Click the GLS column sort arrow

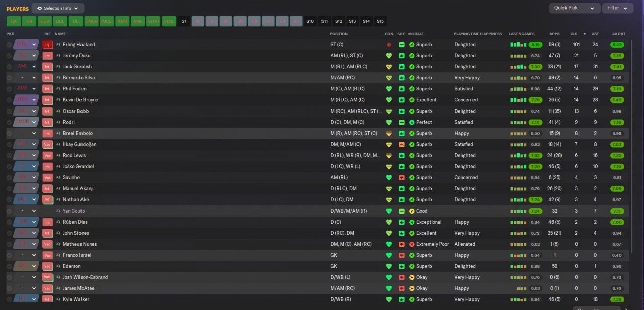[585, 34]
